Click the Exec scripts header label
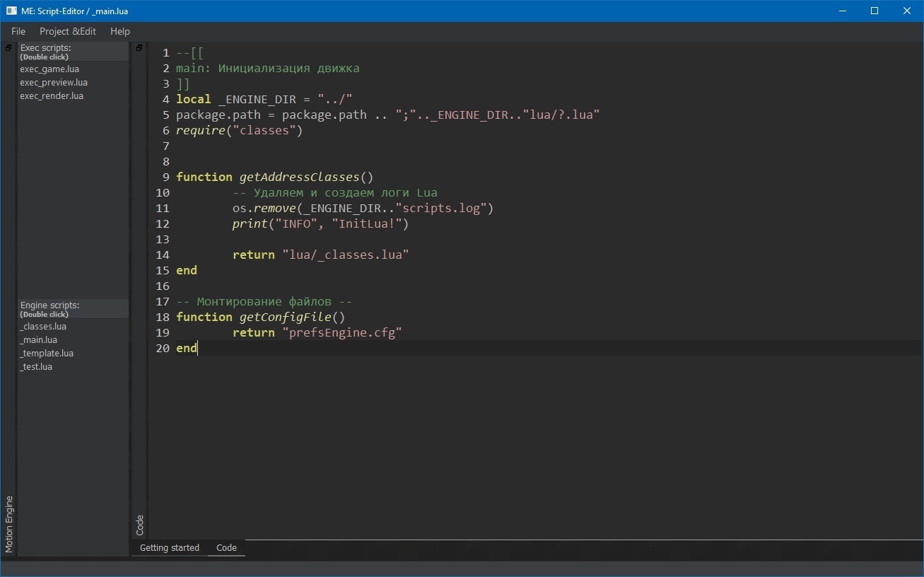This screenshot has height=577, width=924. [x=45, y=47]
